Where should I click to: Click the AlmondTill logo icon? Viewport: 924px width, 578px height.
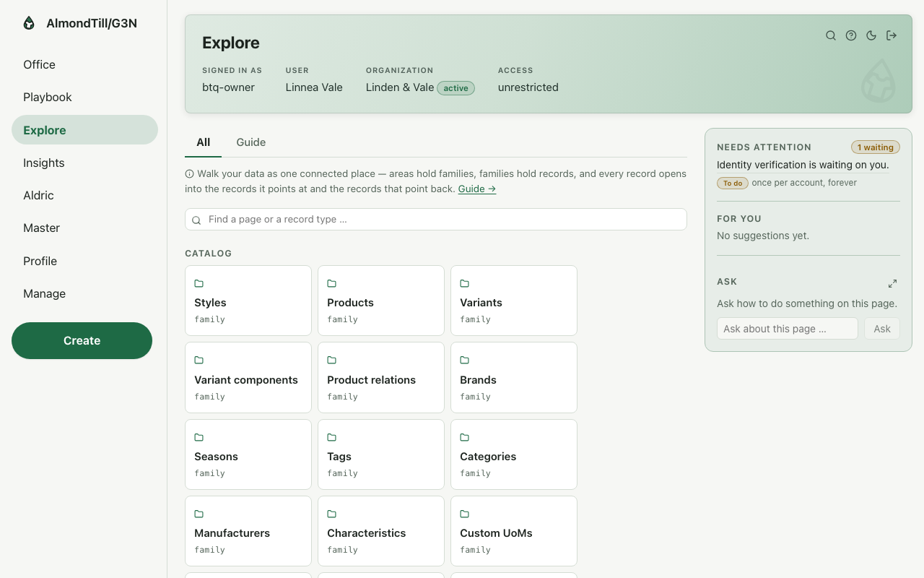coord(29,23)
